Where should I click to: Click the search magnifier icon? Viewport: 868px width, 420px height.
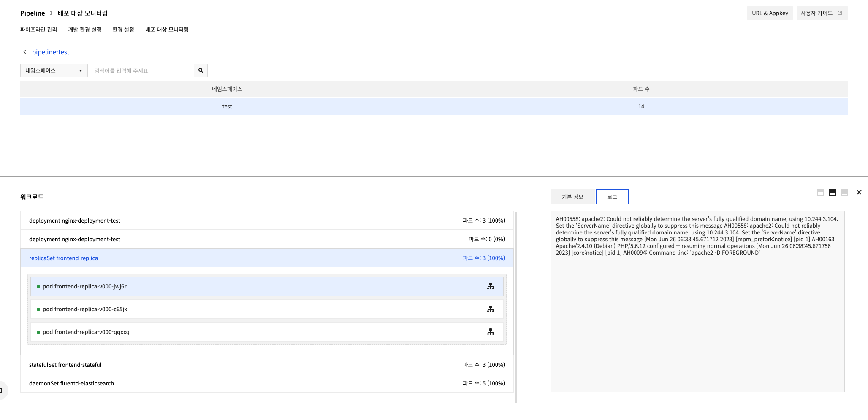pos(201,70)
